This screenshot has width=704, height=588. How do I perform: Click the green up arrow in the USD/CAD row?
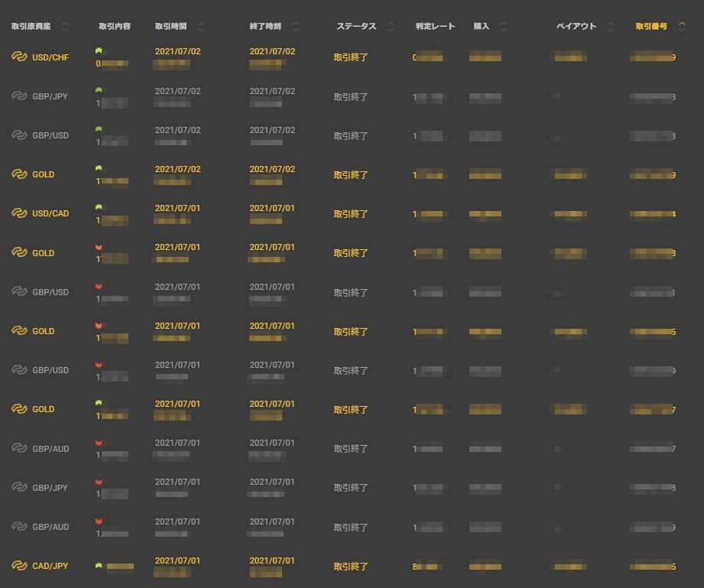coord(99,207)
